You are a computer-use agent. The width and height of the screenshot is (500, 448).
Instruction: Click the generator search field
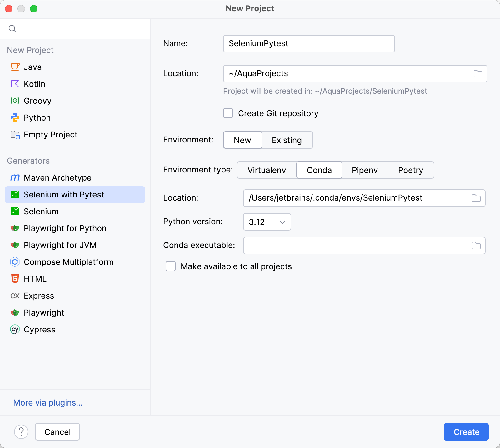75,29
